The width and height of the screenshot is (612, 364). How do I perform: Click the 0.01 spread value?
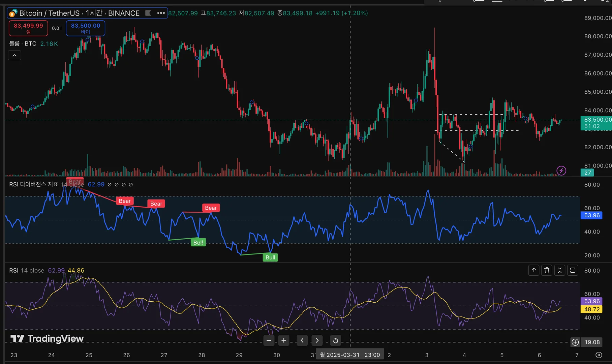click(57, 28)
